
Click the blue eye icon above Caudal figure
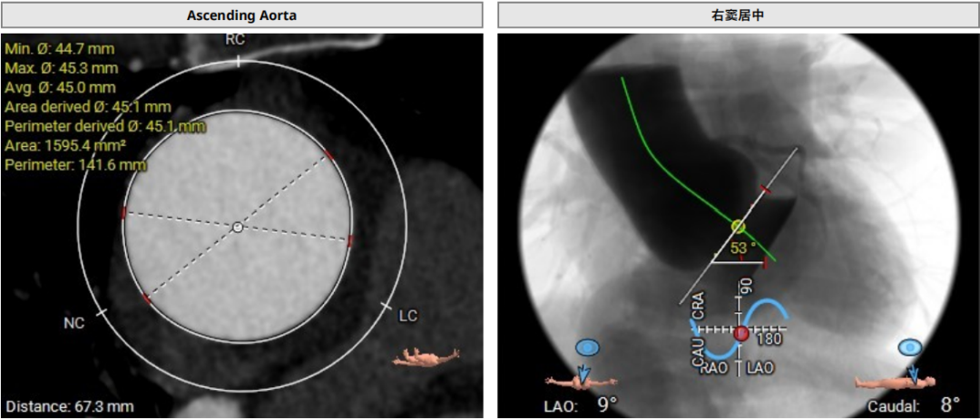point(910,347)
